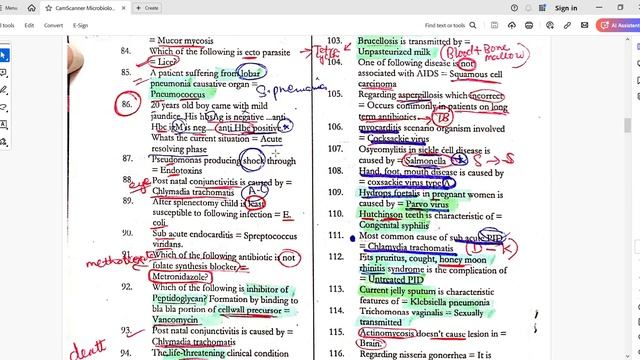The image size is (640, 360).
Task: Close the CamScanner Microbiology tab
Action: click(x=124, y=8)
